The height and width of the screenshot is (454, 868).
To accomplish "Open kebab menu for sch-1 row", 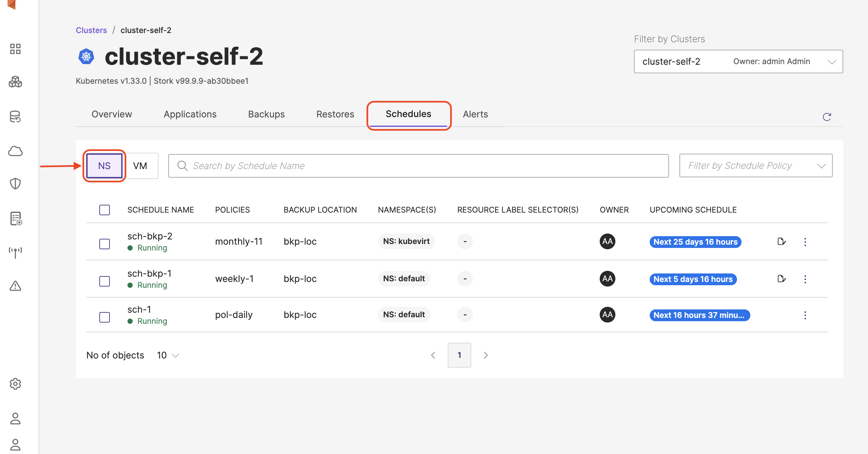I will 805,315.
